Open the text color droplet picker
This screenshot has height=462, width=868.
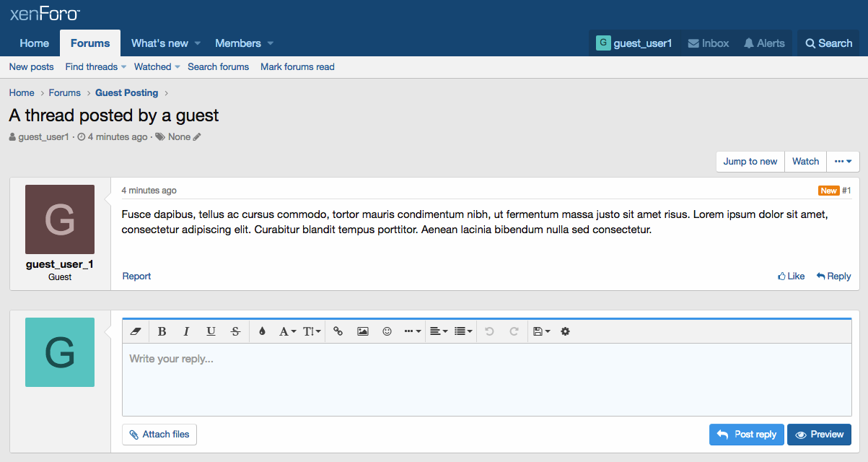pos(262,331)
